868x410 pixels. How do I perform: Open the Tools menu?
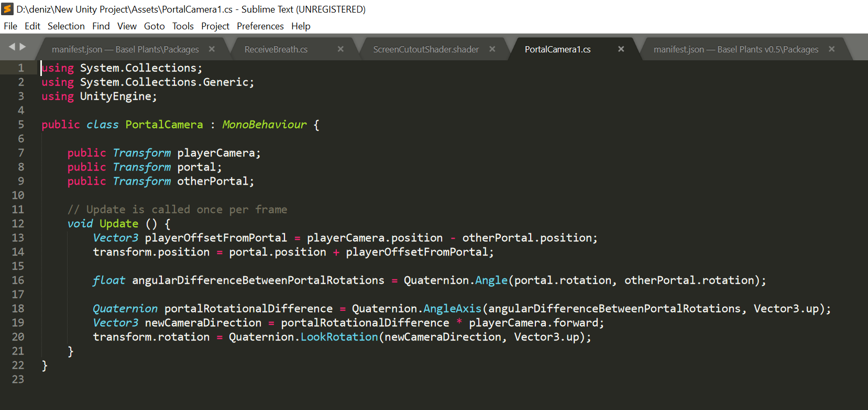click(x=183, y=26)
